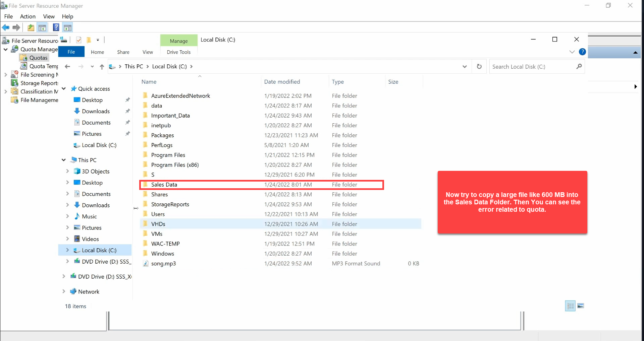Open Recent locations dropdown chevron
The image size is (644, 341).
tap(92, 66)
